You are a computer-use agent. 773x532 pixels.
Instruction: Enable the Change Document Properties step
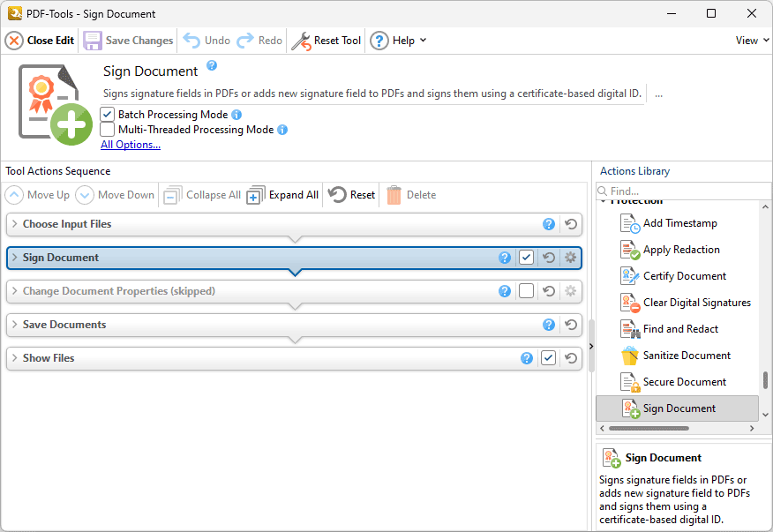[526, 291]
